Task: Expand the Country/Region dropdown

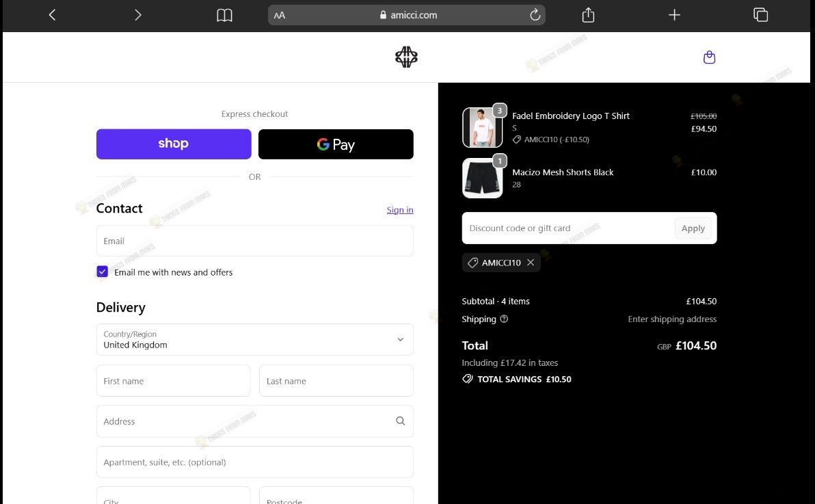Action: click(254, 340)
